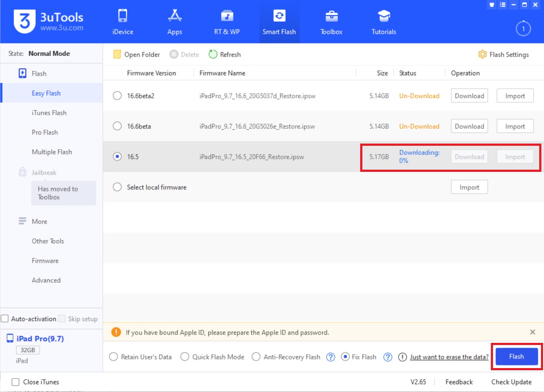Open the RT & WP tab

click(227, 22)
